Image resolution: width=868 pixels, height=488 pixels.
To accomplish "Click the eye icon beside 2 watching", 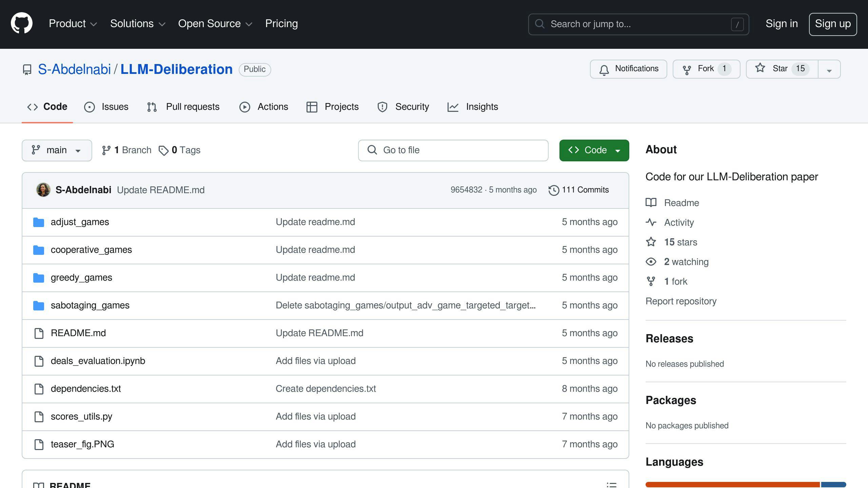I will [651, 262].
